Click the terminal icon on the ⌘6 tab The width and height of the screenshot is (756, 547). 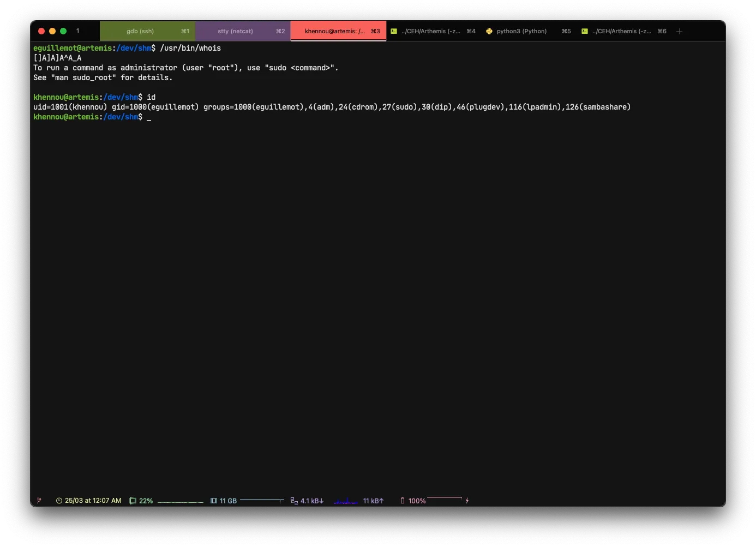tap(585, 31)
